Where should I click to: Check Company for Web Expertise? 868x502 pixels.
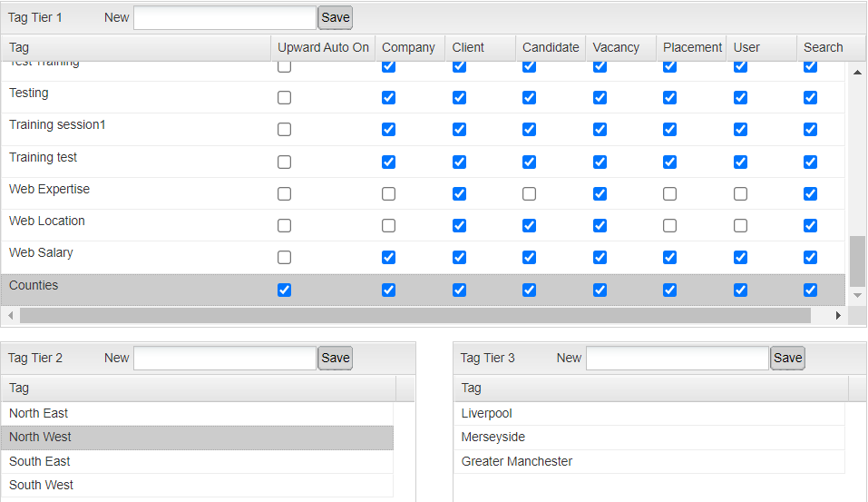[x=388, y=193]
